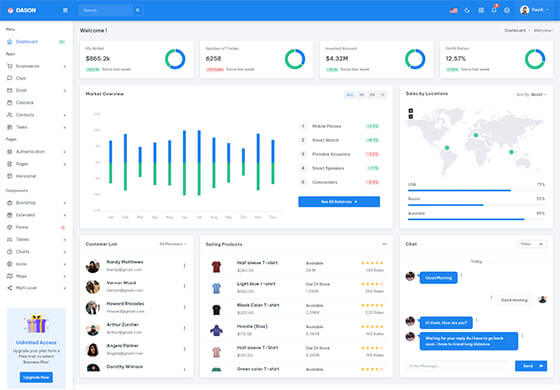Image resolution: width=560 pixels, height=390 pixels.
Task: Click into the header search field
Action: [x=106, y=10]
